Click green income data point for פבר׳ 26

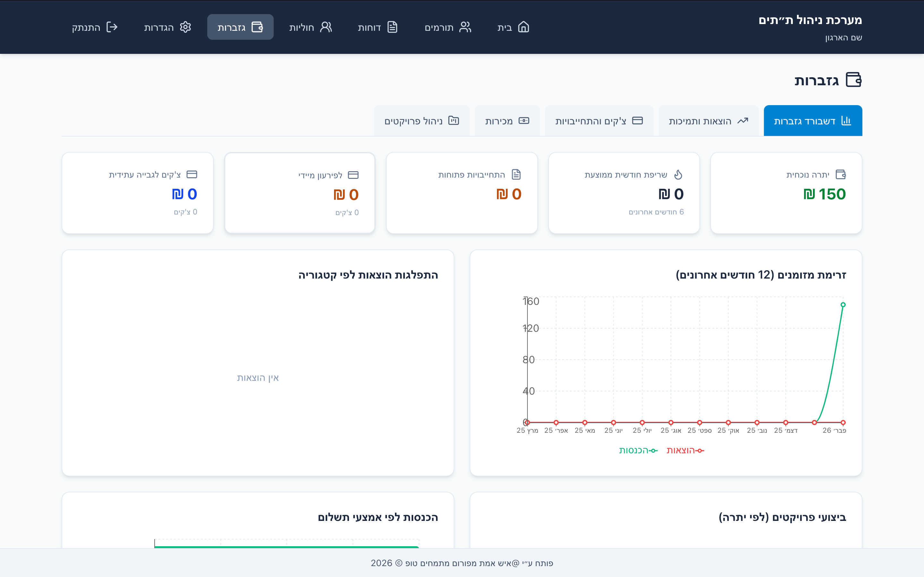pos(843,305)
